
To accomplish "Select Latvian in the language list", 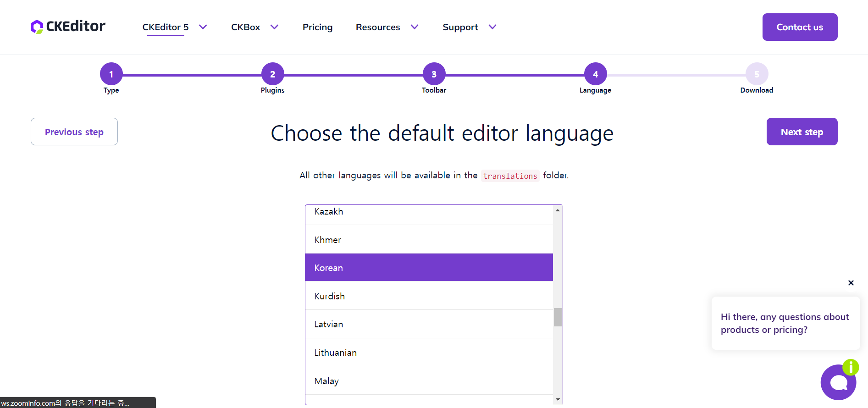I will [x=429, y=324].
